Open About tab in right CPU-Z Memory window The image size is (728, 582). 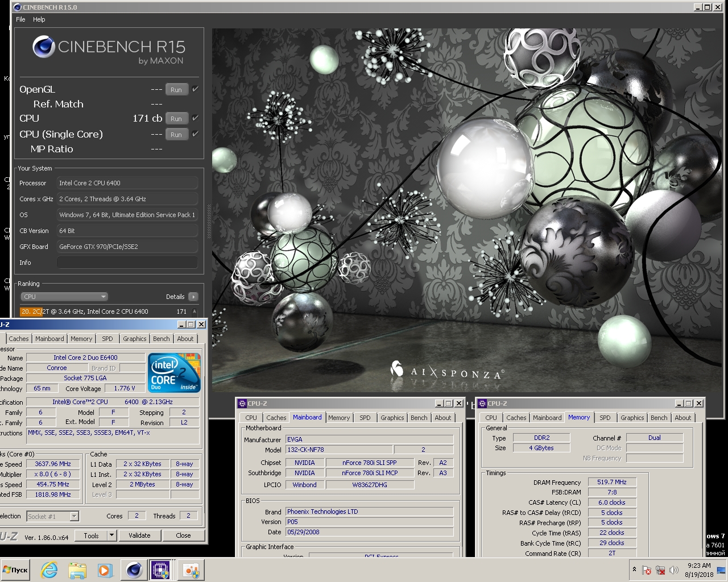[683, 418]
